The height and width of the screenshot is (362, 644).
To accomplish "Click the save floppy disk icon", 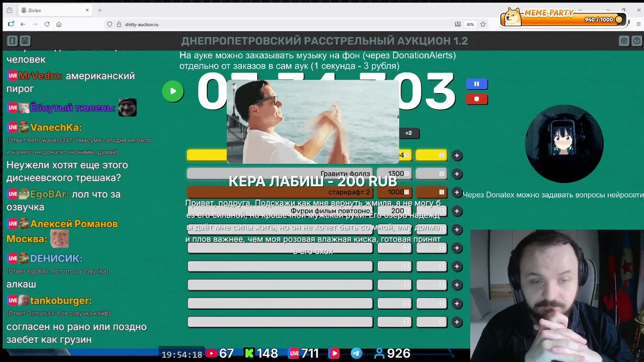I will tap(25, 41).
